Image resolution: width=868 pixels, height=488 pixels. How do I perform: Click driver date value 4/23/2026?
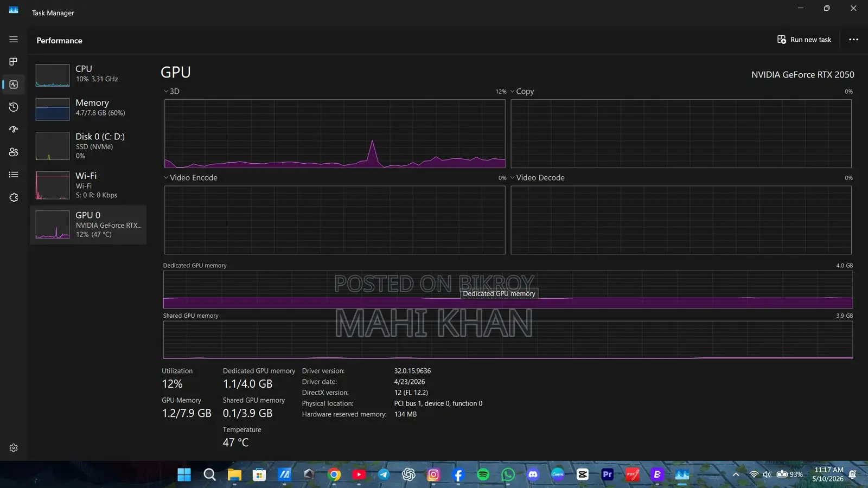tap(410, 382)
